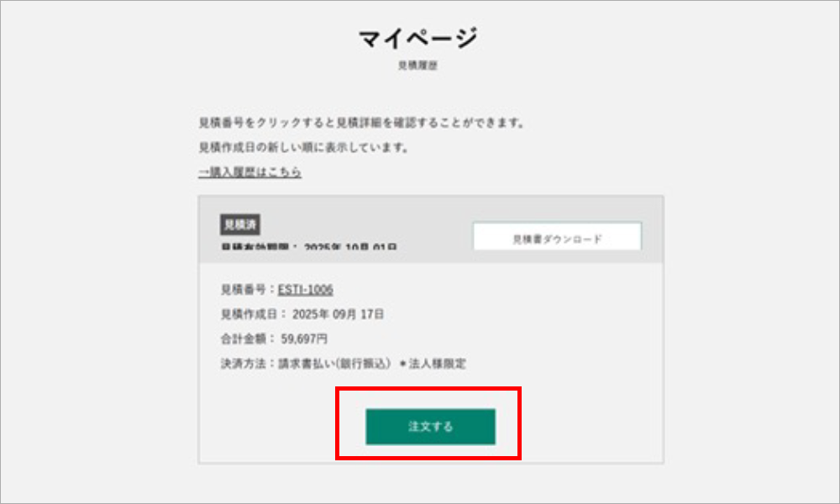Click the green 注文する button
This screenshot has height=504, width=840.
click(x=430, y=427)
